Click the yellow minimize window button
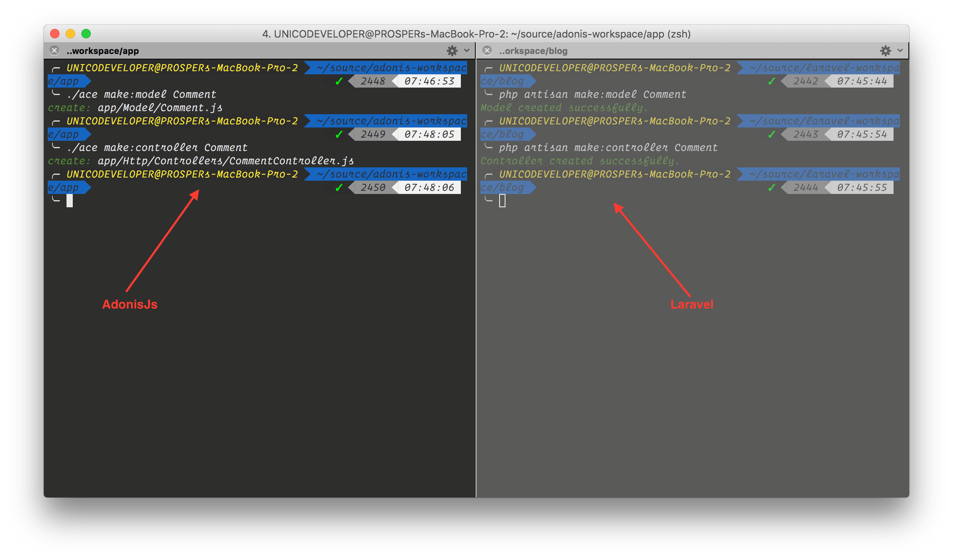The width and height of the screenshot is (953, 560). point(70,34)
